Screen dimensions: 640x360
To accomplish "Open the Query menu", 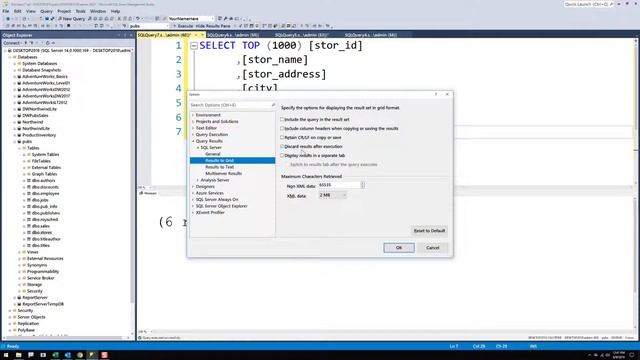I will [46, 11].
